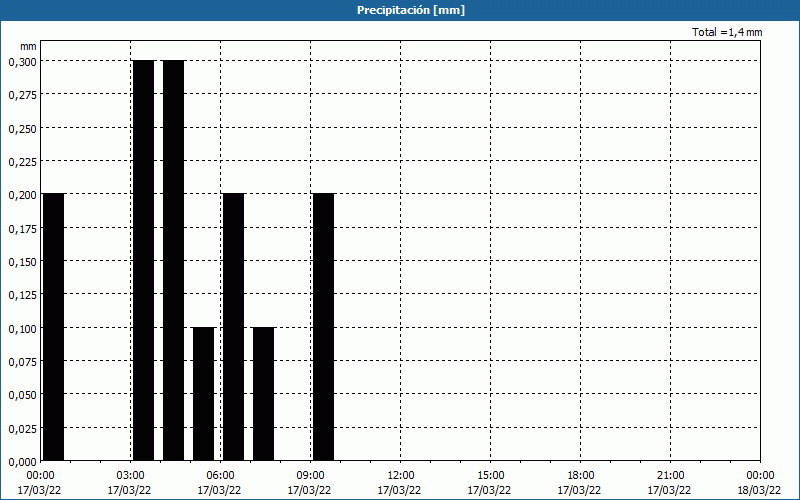
Task: Click the 18:00 time label on x-axis
Action: click(x=581, y=476)
